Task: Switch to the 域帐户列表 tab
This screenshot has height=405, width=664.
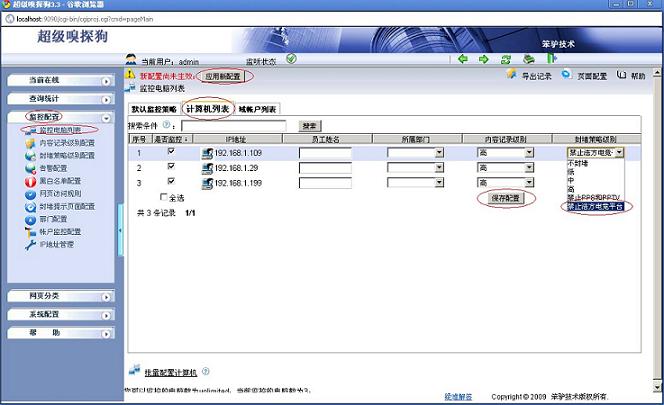Action: point(259,109)
